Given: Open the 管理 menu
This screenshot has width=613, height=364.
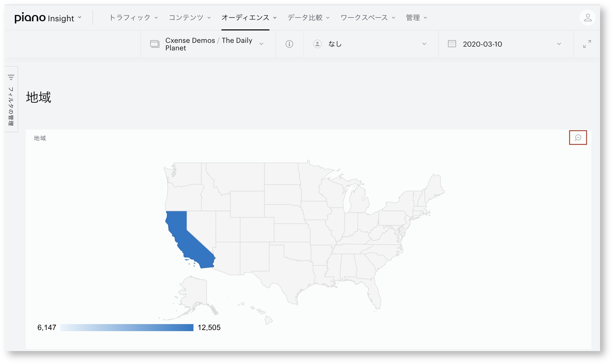Looking at the screenshot, I should click(x=416, y=18).
